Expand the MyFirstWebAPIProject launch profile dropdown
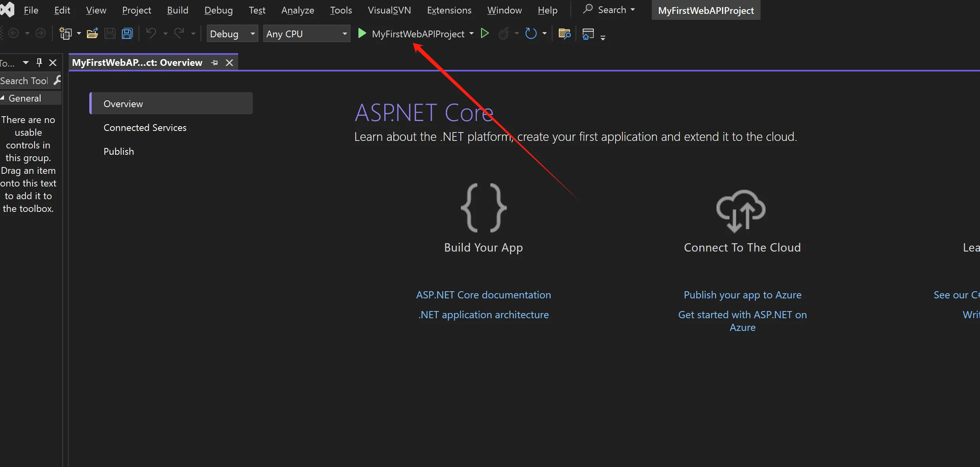This screenshot has width=980, height=467. pyautogui.click(x=471, y=34)
